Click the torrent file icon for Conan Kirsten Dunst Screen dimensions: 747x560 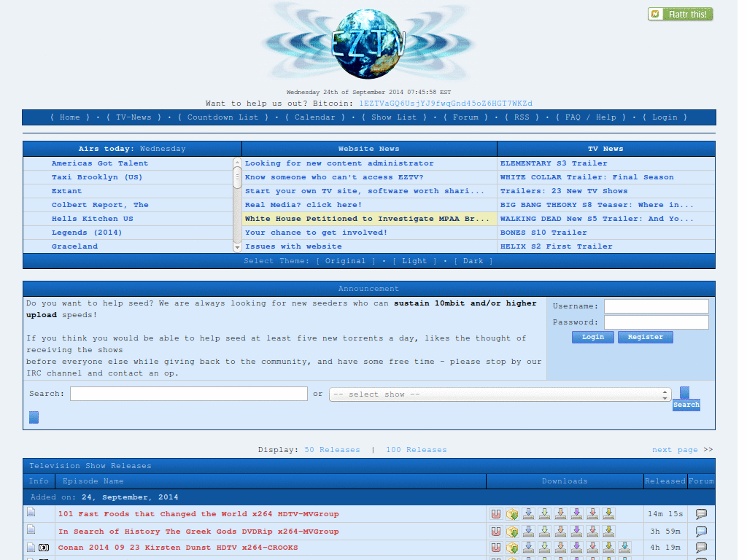512,548
